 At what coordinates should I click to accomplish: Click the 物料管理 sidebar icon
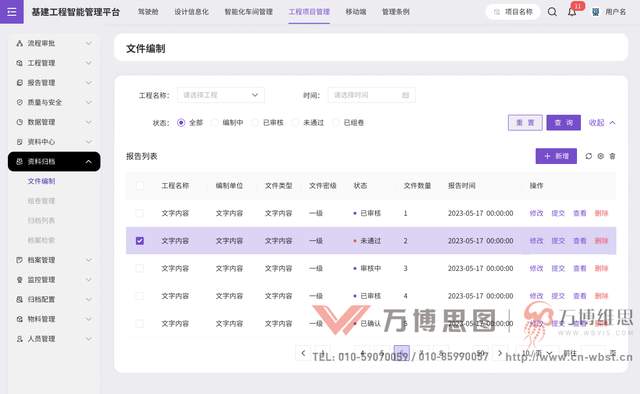19,319
